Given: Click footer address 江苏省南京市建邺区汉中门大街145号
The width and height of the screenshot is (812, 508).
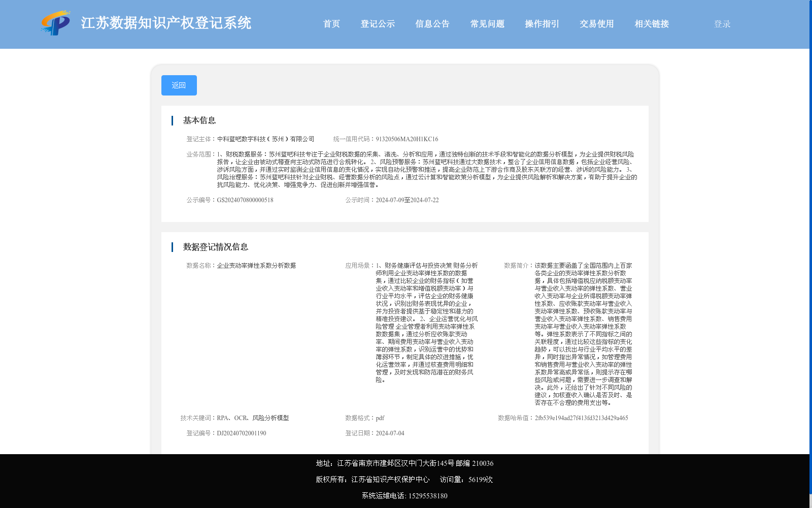Looking at the screenshot, I should (x=396, y=463).
